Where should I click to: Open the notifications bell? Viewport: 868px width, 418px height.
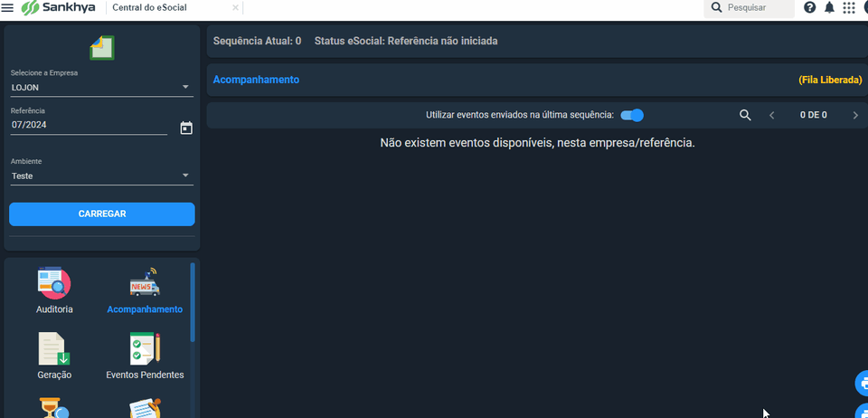pos(829,8)
